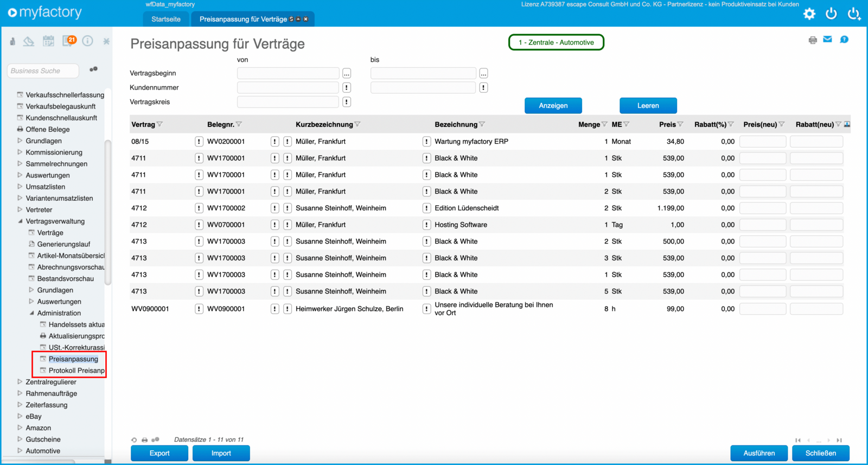Collapse the Vertragsverwaltung tree node
Image resolution: width=868 pixels, height=465 pixels.
pos(20,221)
